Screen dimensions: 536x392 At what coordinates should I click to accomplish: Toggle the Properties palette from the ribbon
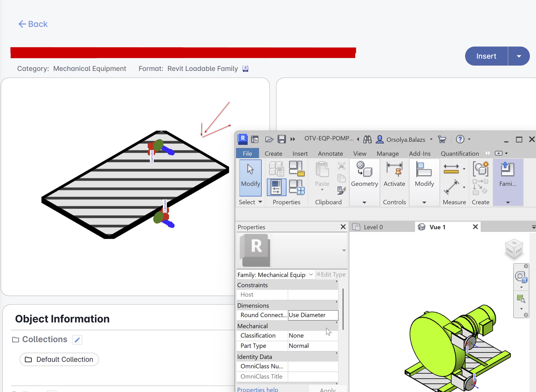point(276,187)
